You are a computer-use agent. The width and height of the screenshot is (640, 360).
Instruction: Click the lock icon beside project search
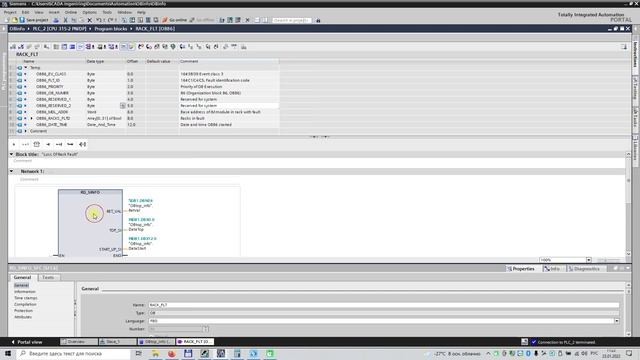[x=318, y=20]
